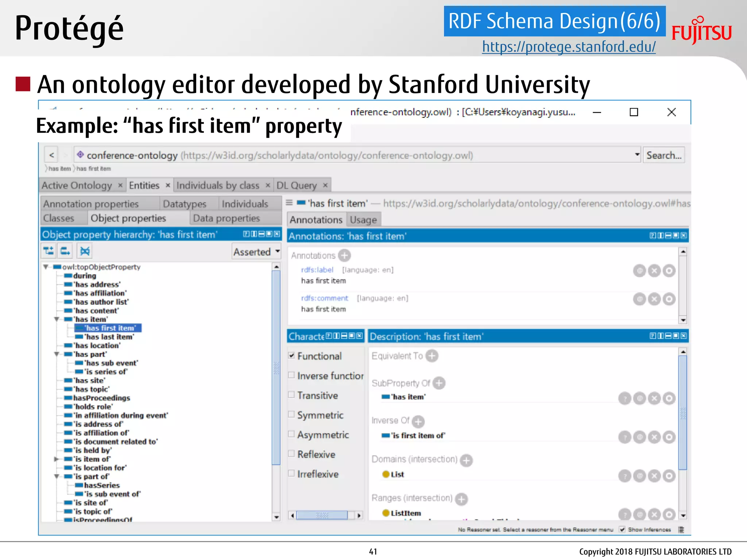Enable the Symmetric characteristic

(291, 415)
